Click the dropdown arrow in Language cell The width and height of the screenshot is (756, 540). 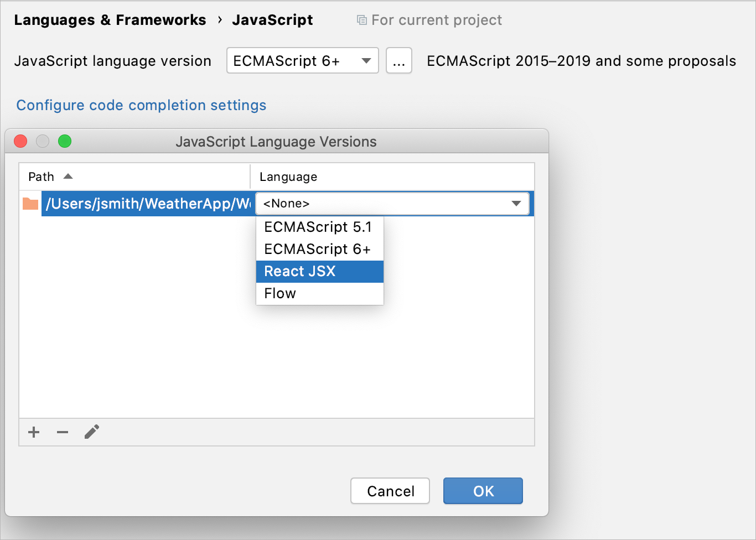[516, 204]
